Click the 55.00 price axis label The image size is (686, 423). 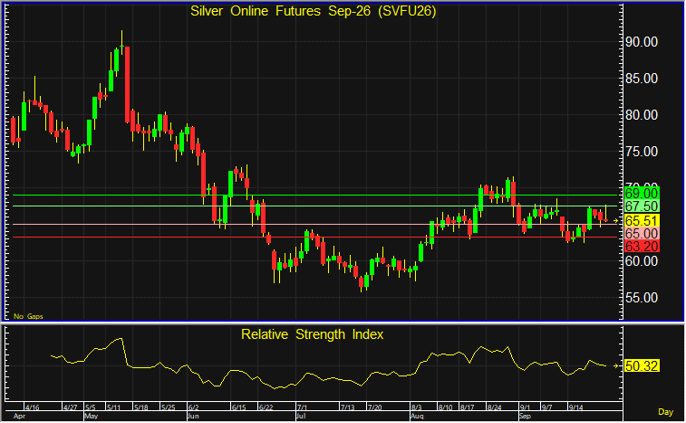click(x=641, y=298)
